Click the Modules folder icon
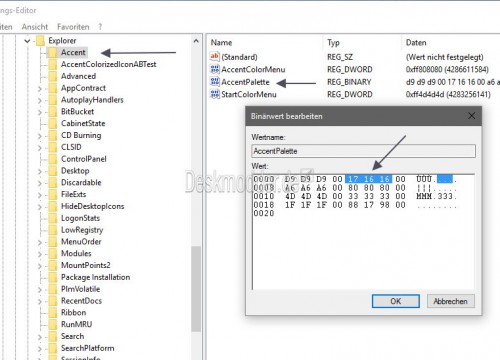 click(x=52, y=253)
